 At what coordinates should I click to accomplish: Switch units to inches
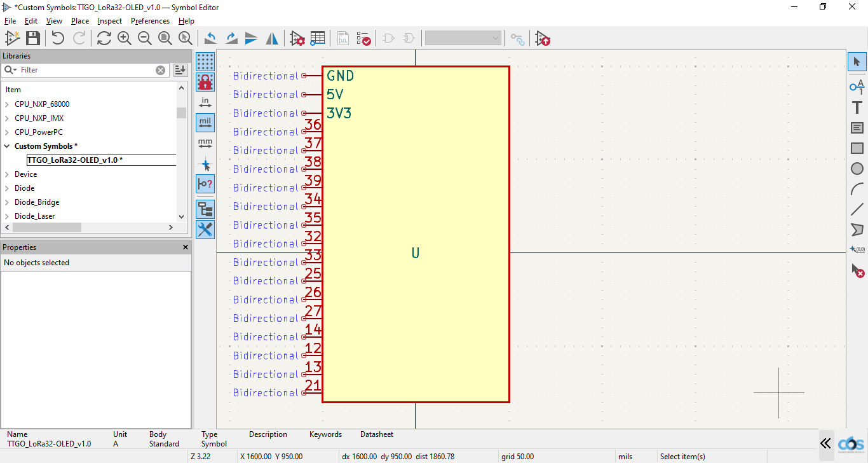pos(205,102)
